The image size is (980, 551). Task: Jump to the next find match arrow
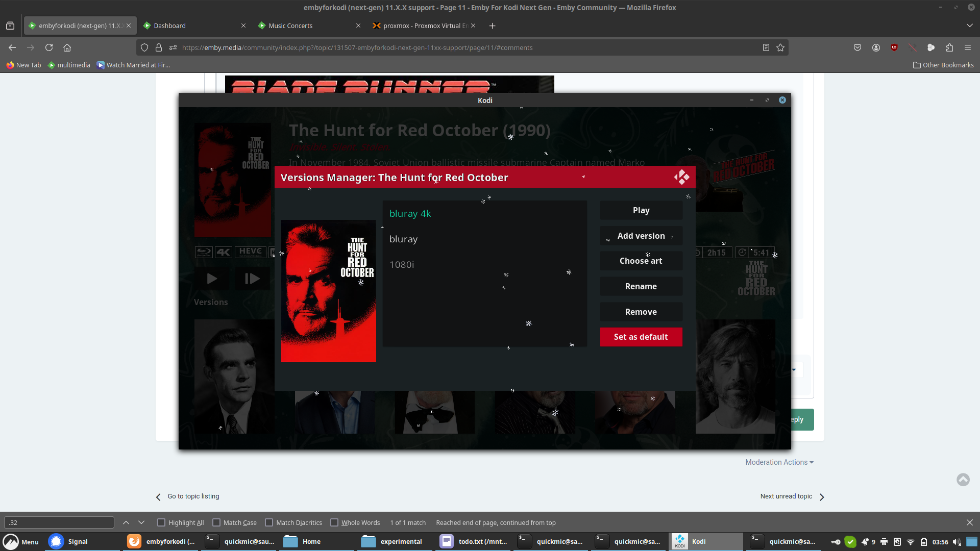tap(141, 522)
